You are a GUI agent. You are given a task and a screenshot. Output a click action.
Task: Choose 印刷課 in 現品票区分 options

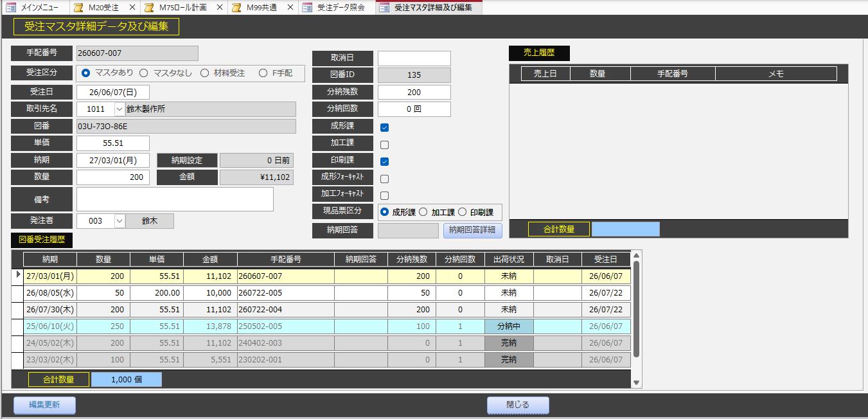click(x=462, y=212)
